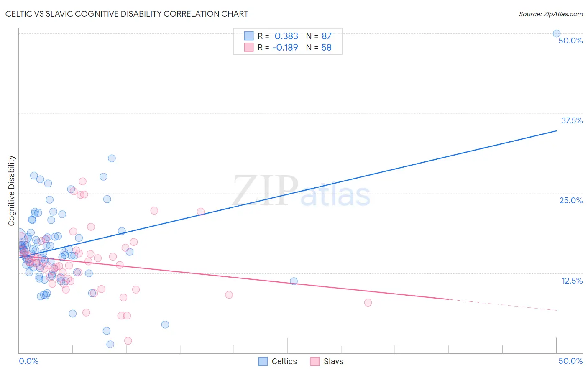Click the ZIPatlas watermark
The width and height of the screenshot is (588, 373).
(x=301, y=192)
